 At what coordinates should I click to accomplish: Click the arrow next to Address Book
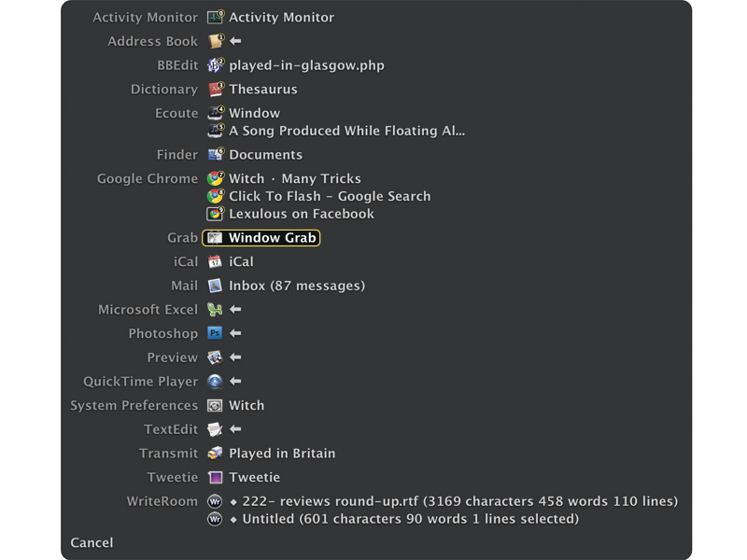[235, 41]
